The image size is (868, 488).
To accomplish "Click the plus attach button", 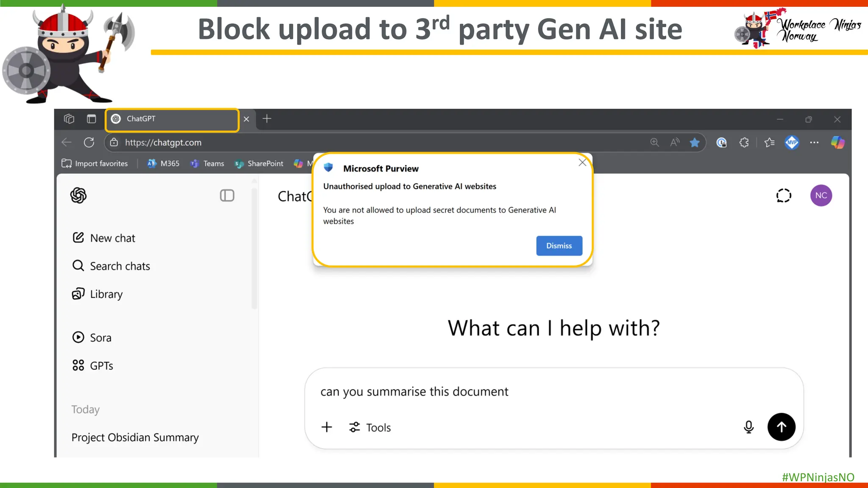I will 327,427.
